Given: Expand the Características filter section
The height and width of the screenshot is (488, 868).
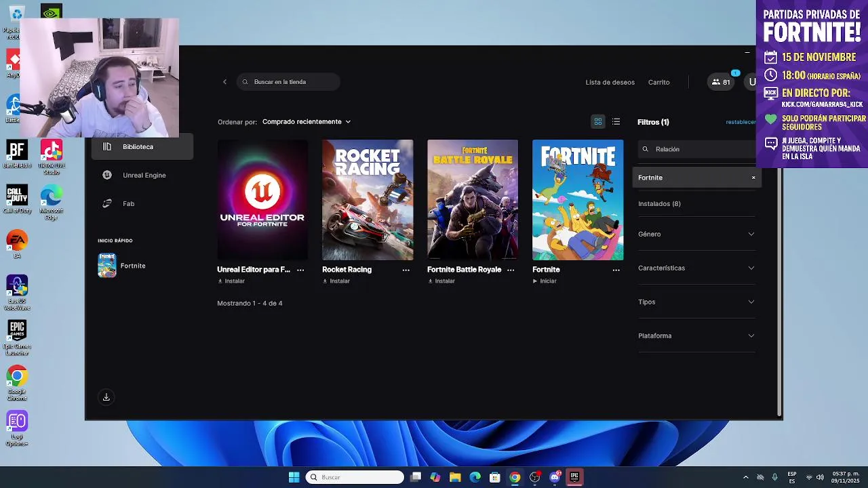Looking at the screenshot, I should tap(696, 268).
